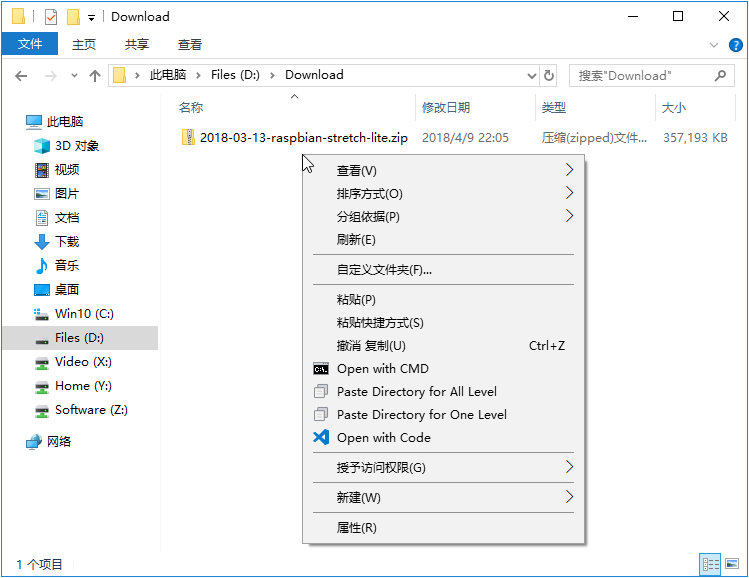This screenshot has height=578, width=749.
Task: Click chevron after 此电脑 in breadcrumb
Action: point(198,75)
